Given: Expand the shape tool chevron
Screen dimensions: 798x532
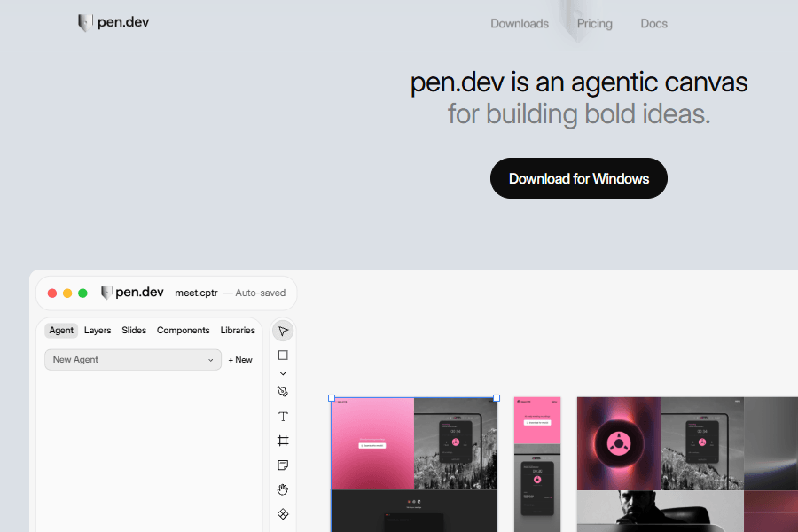Looking at the screenshot, I should click(x=283, y=373).
